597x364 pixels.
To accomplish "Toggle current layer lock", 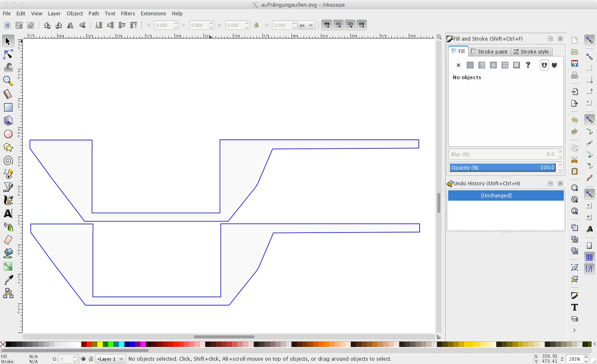I will 91,359.
